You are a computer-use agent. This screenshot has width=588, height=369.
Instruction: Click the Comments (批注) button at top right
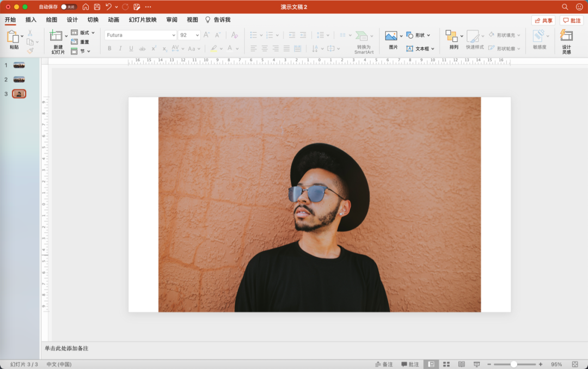click(572, 21)
